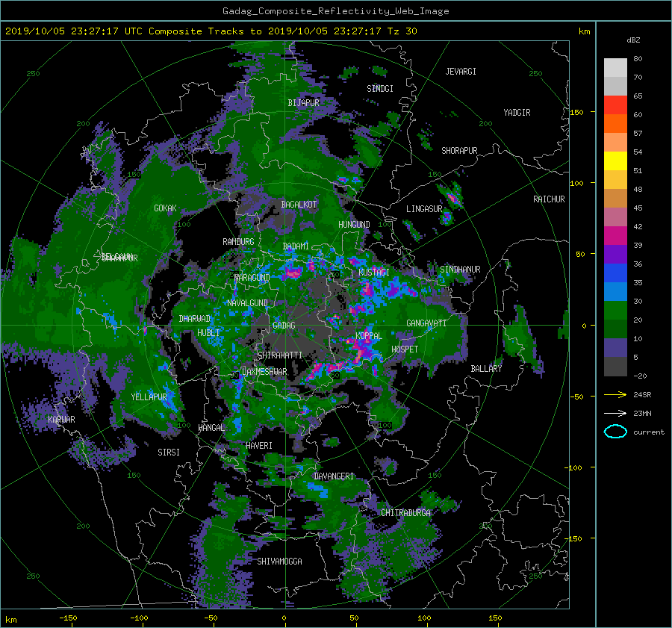Click the magenta 39 dBZ color swatch

click(x=615, y=235)
